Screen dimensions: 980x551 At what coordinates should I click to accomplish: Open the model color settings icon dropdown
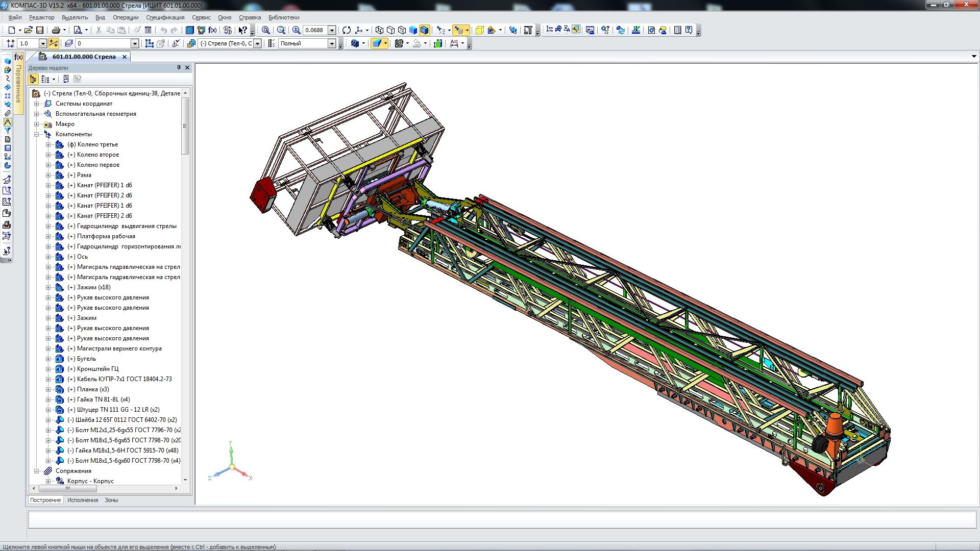click(364, 43)
